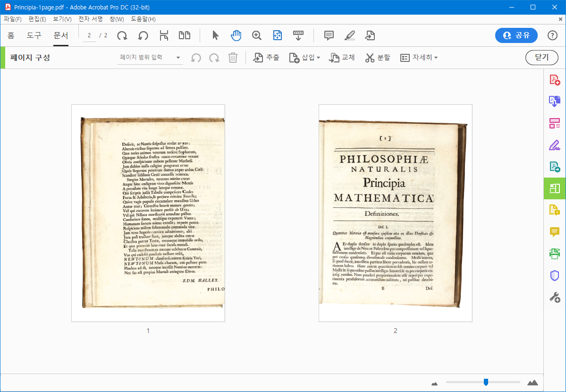Rotate page counterclockwise in top toolbar
This screenshot has width=566, height=392.
point(144,35)
